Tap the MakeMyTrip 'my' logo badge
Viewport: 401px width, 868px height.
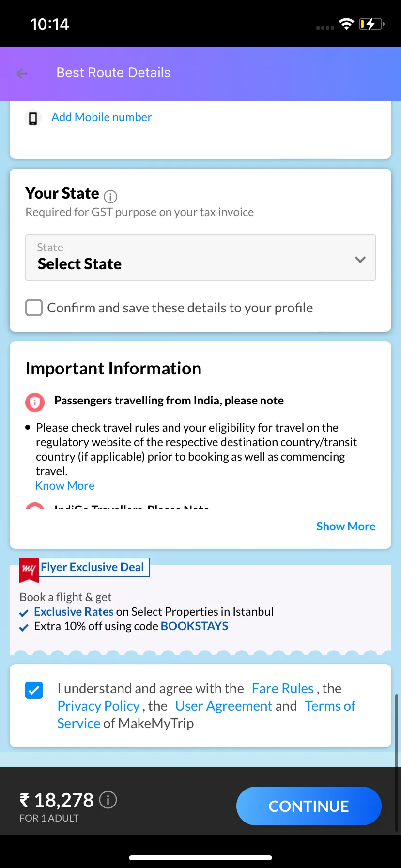click(x=29, y=570)
